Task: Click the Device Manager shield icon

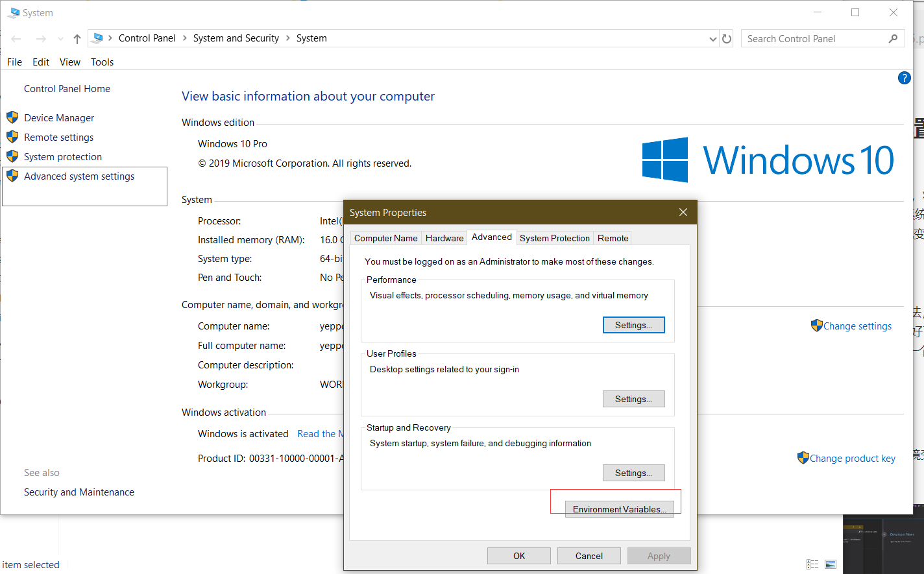Action: [12, 117]
